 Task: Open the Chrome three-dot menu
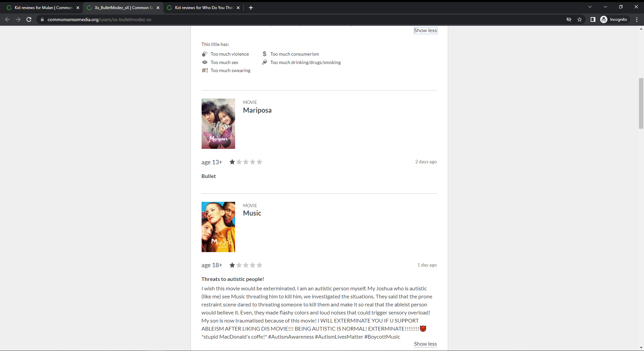[637, 19]
